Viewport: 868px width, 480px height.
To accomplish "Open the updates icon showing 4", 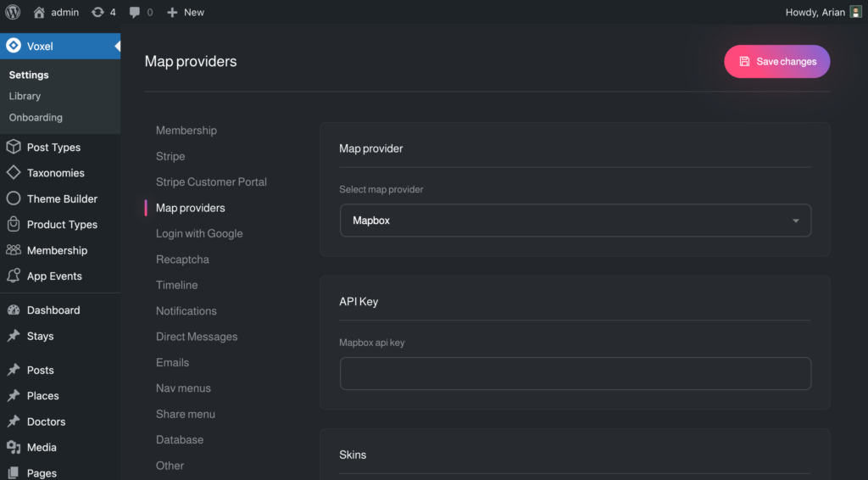I will pyautogui.click(x=97, y=12).
